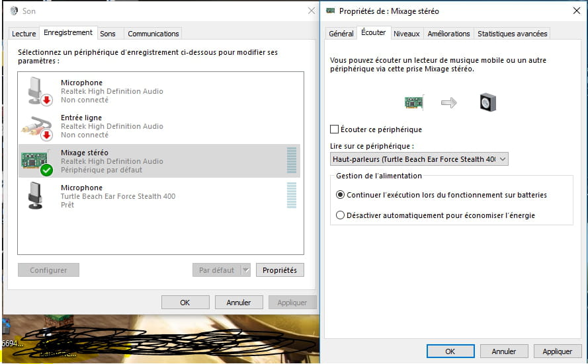Open the Améliorations tab
Screen dimensions: 588x364
pos(448,34)
